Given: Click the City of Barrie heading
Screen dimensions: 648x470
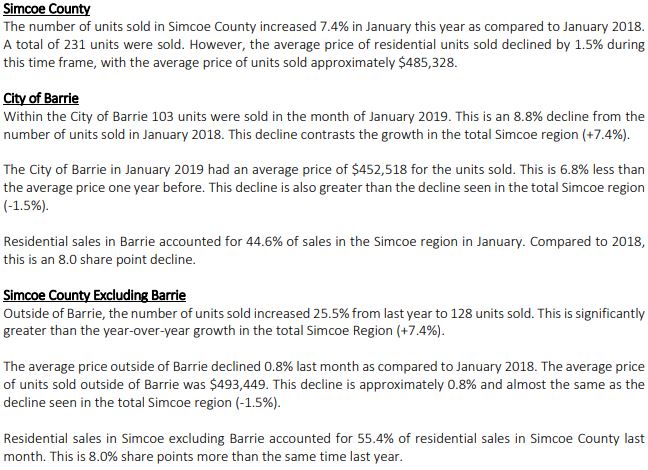Looking at the screenshot, I should [x=41, y=98].
